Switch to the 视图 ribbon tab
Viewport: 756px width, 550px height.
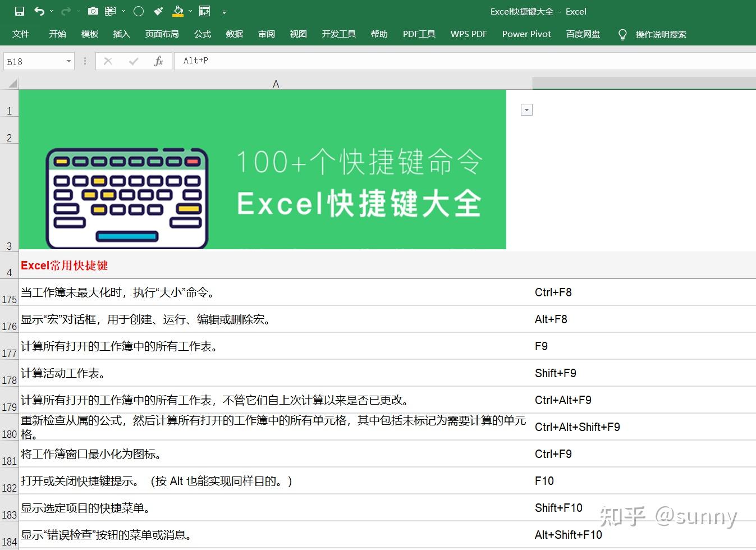click(299, 34)
